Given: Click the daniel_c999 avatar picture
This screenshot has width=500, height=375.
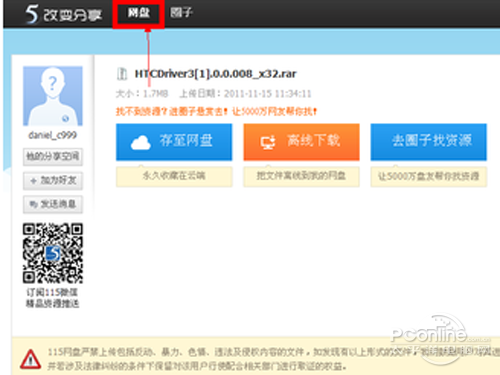Looking at the screenshot, I should (x=53, y=96).
